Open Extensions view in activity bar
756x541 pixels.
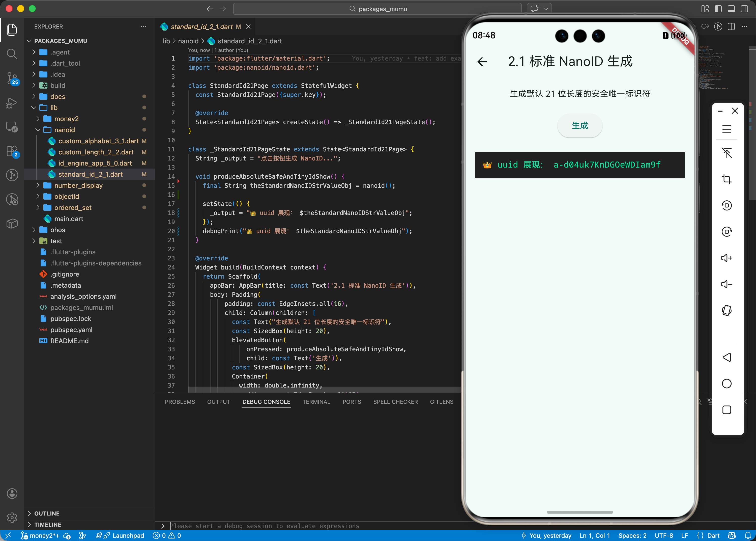[12, 151]
